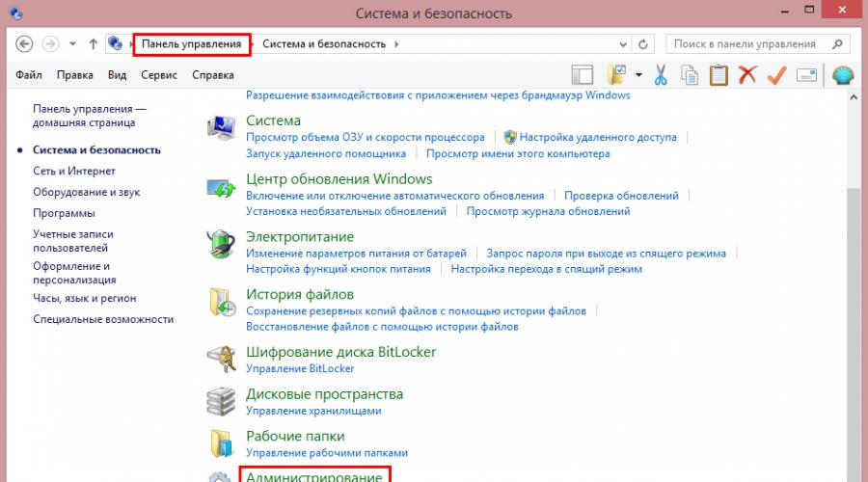Click the Forward navigation arrow
This screenshot has height=482, width=868.
coord(50,43)
